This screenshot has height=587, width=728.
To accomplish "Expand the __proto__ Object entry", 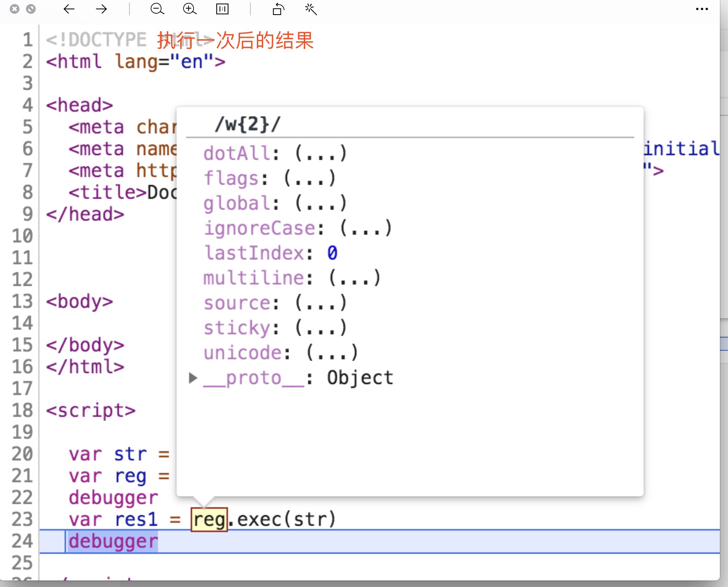I will 193,378.
